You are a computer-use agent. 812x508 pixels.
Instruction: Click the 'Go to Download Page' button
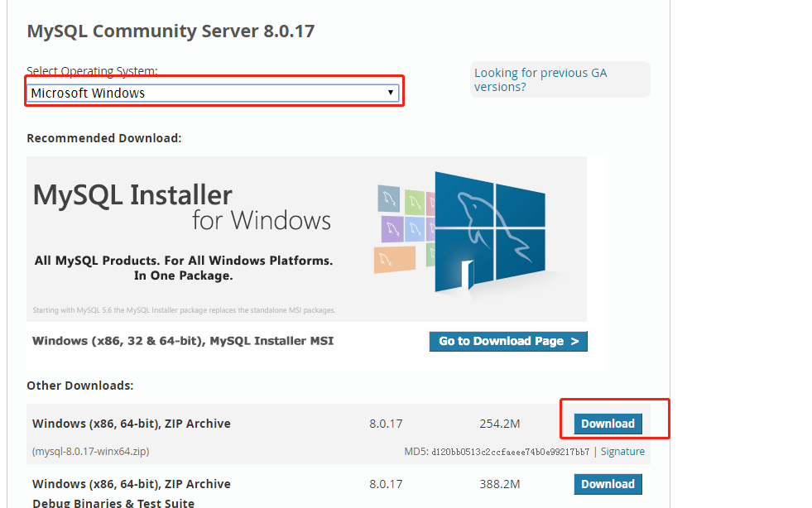(x=507, y=341)
